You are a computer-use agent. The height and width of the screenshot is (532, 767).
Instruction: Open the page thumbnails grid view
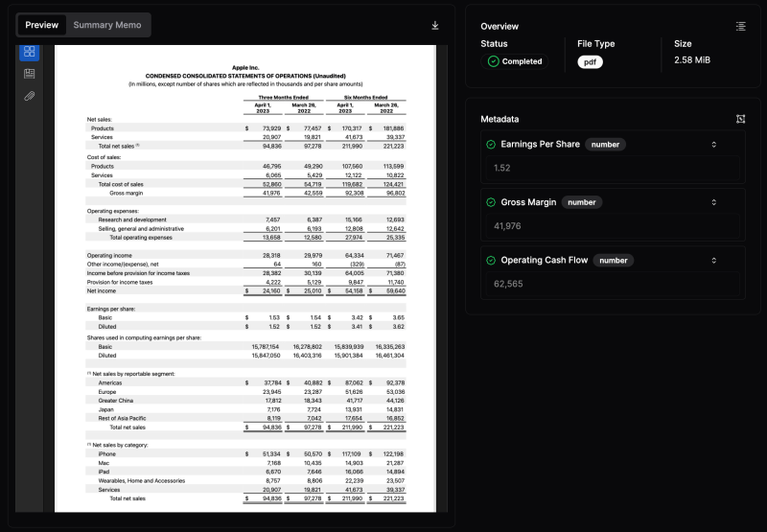(x=30, y=52)
